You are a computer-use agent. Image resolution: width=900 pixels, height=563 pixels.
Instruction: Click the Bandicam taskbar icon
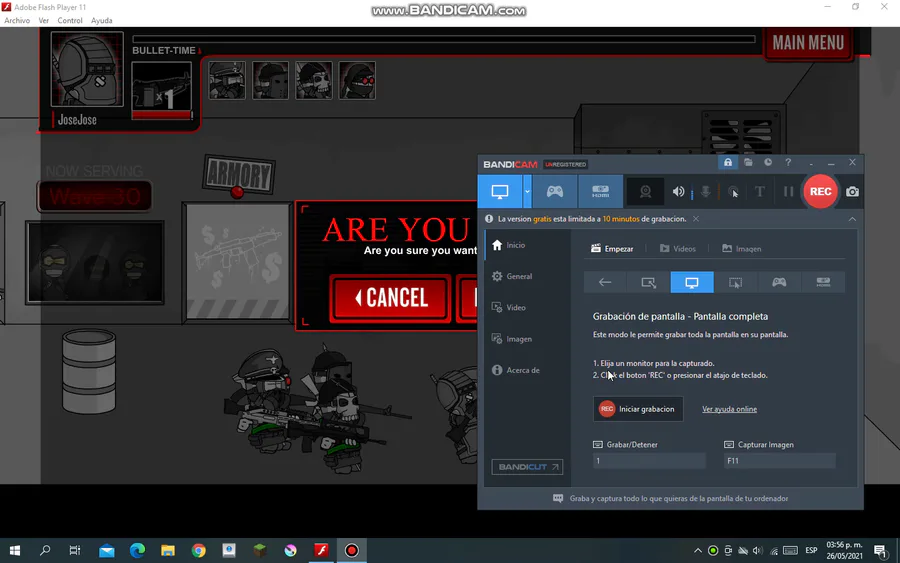(x=352, y=550)
